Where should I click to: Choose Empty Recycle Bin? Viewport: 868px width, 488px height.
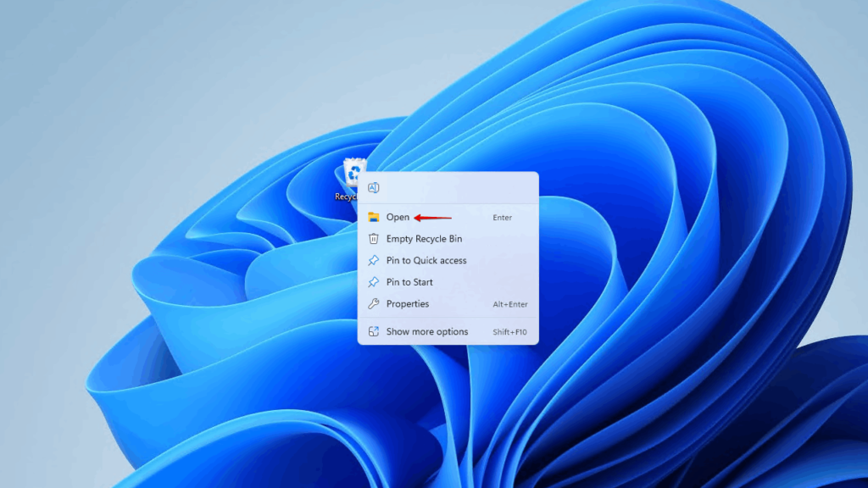[423, 239]
